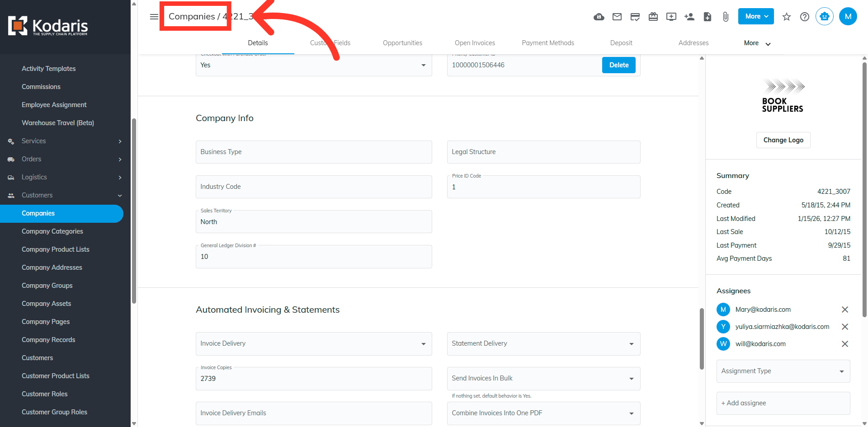
Task: Click the cloud save icon
Action: (599, 17)
